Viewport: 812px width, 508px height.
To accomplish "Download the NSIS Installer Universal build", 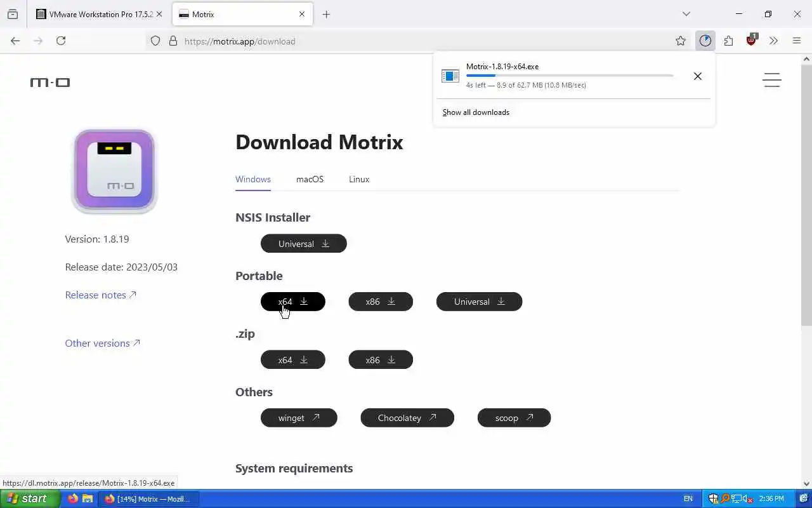I will coord(304,244).
